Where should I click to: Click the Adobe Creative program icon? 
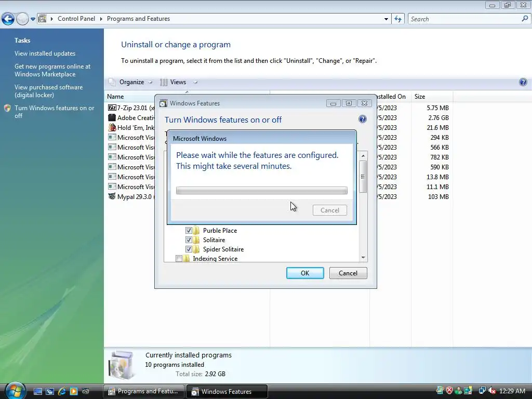coord(112,117)
